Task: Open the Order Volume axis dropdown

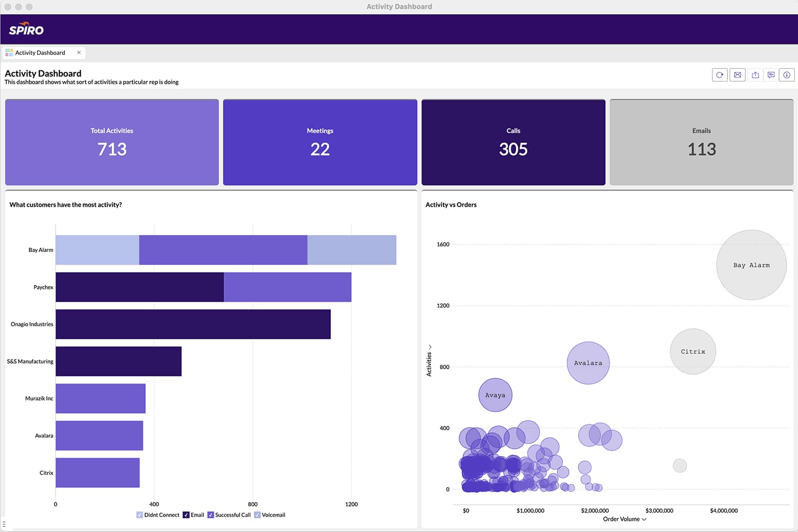Action: 625,519
